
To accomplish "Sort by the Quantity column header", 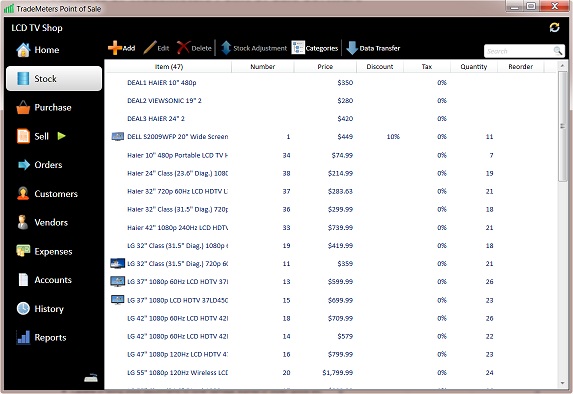I will click(x=474, y=67).
